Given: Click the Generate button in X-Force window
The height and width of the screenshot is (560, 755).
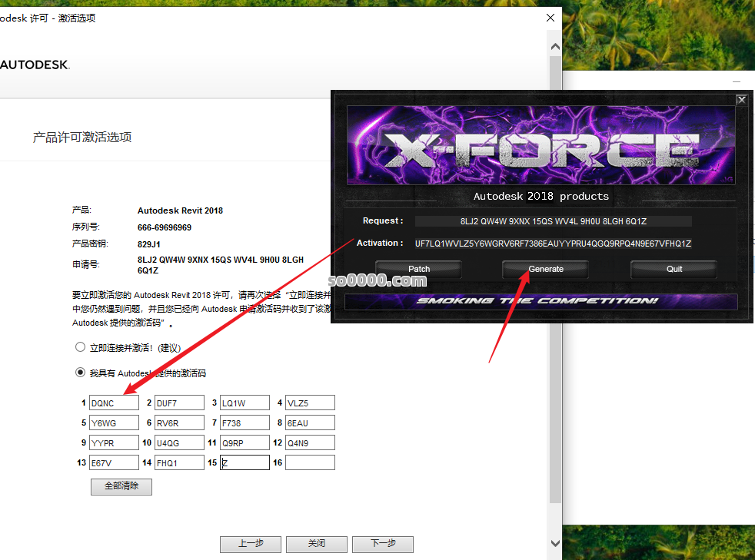Looking at the screenshot, I should pyautogui.click(x=546, y=269).
